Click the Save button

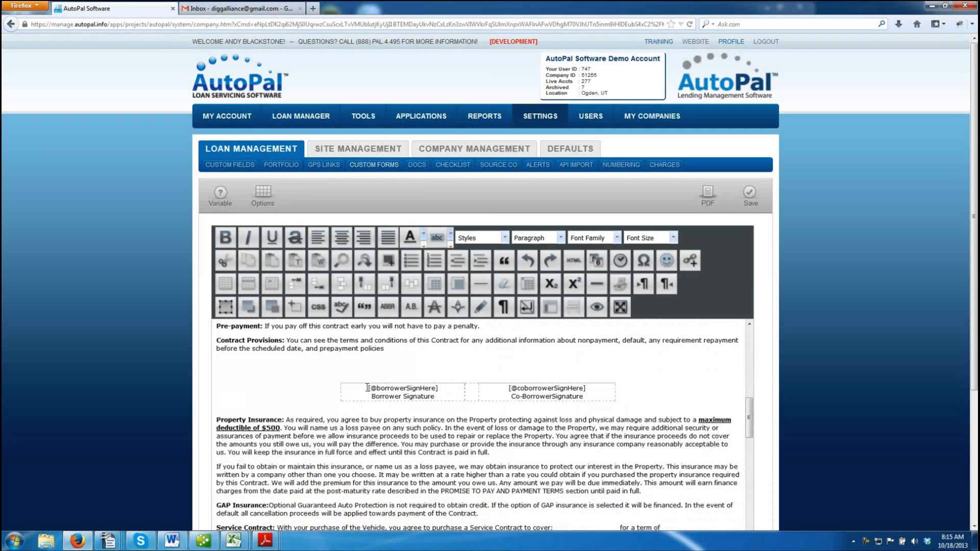750,196
